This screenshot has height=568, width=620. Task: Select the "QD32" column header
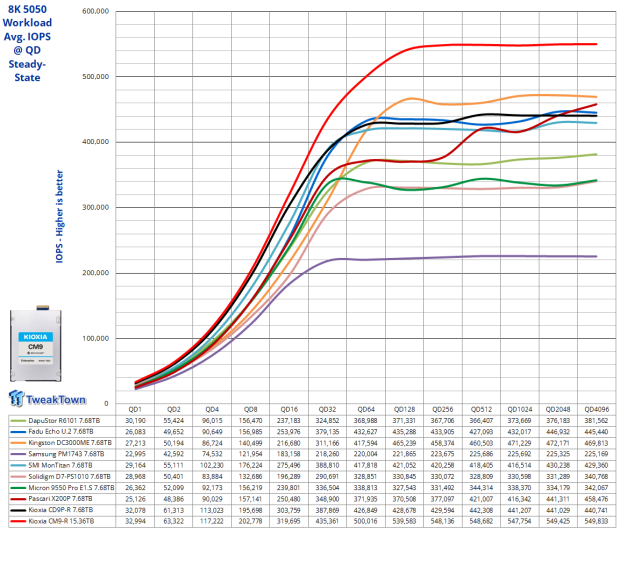click(x=327, y=409)
